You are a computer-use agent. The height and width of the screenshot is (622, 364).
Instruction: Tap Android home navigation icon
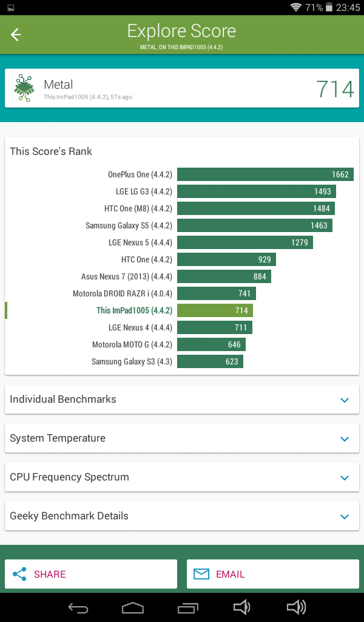coord(132,607)
